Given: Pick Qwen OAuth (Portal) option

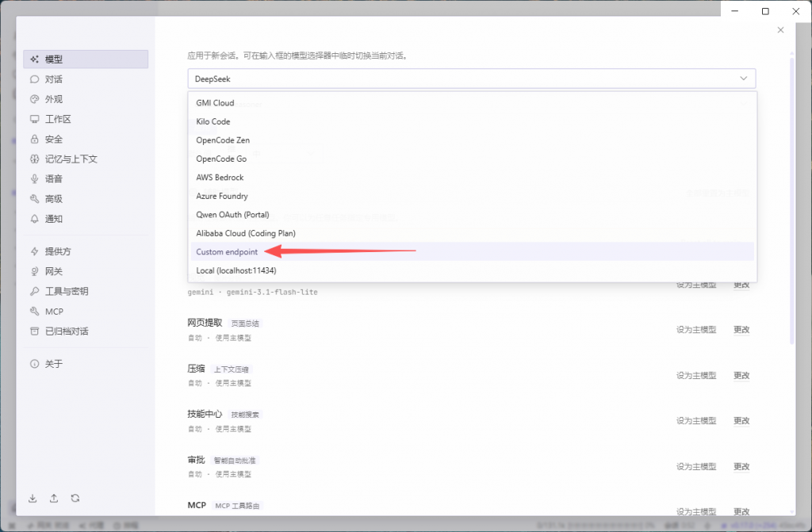Looking at the screenshot, I should point(472,214).
